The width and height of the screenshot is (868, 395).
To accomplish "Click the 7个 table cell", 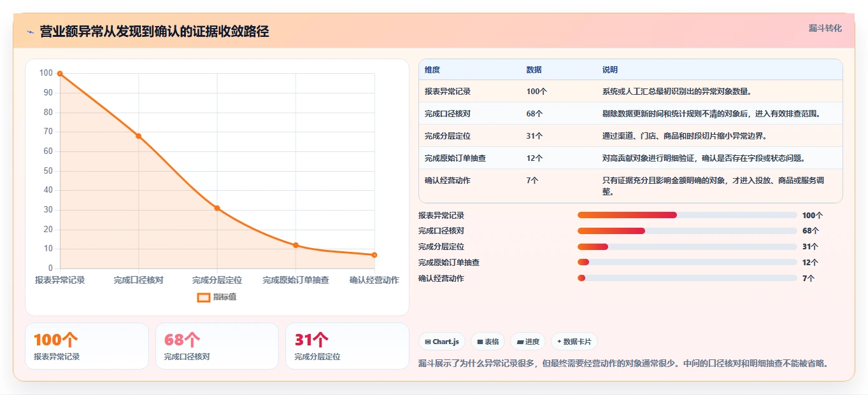I will (x=532, y=181).
